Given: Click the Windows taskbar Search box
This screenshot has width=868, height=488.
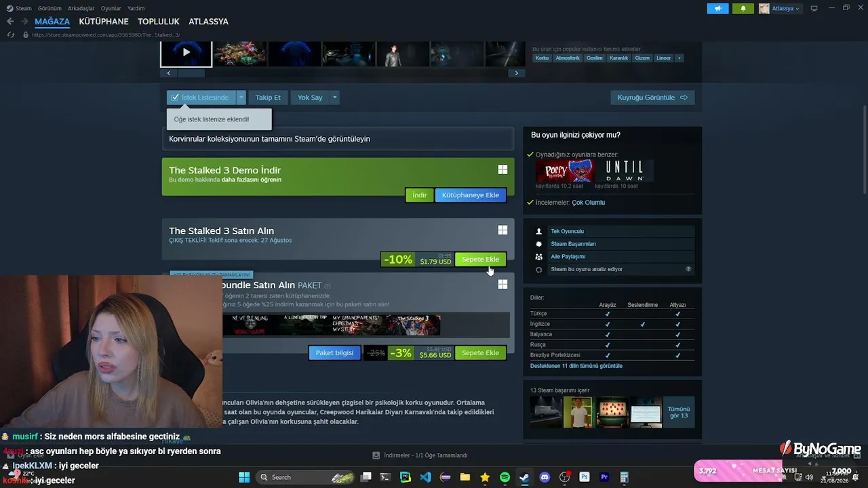Looking at the screenshot, I should pos(306,477).
